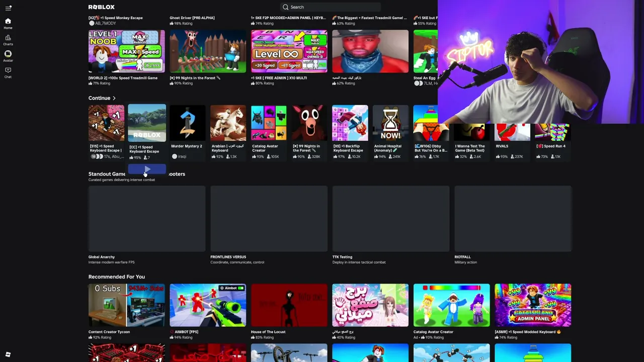Click the Ghost Driver [PRE-ALPHA] title
This screenshot has height=362, width=644.
click(192, 18)
